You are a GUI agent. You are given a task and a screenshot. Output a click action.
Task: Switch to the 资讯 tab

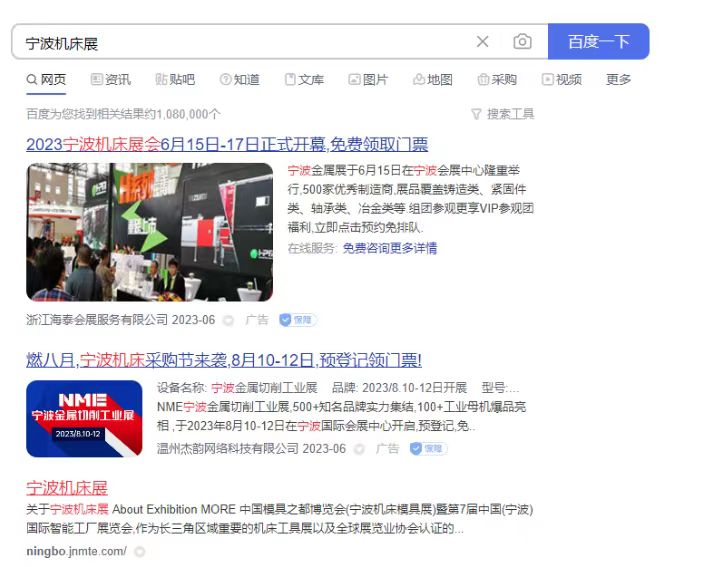click(x=110, y=80)
